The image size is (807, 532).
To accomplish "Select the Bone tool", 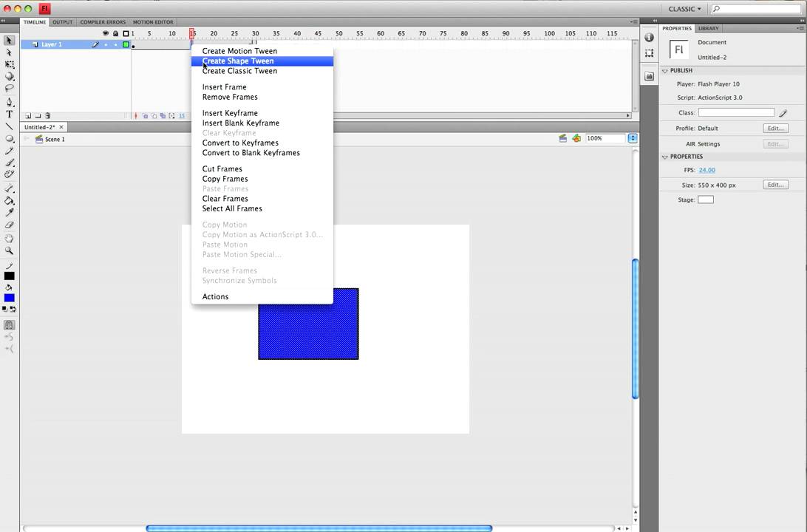I will pyautogui.click(x=10, y=188).
